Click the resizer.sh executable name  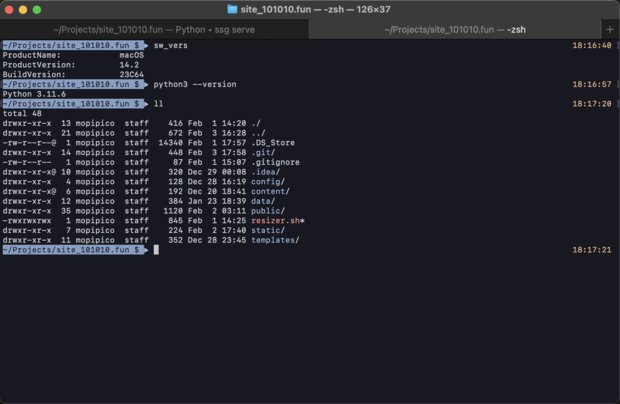coord(278,221)
